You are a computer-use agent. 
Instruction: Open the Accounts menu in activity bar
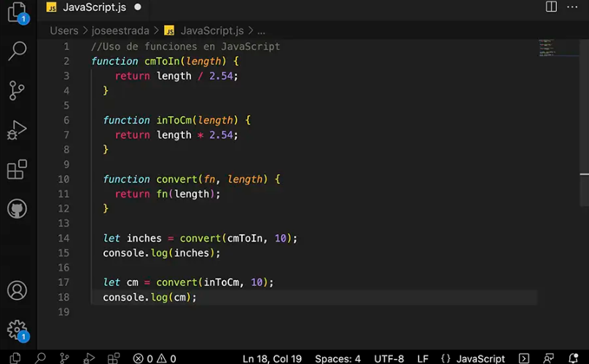17,290
